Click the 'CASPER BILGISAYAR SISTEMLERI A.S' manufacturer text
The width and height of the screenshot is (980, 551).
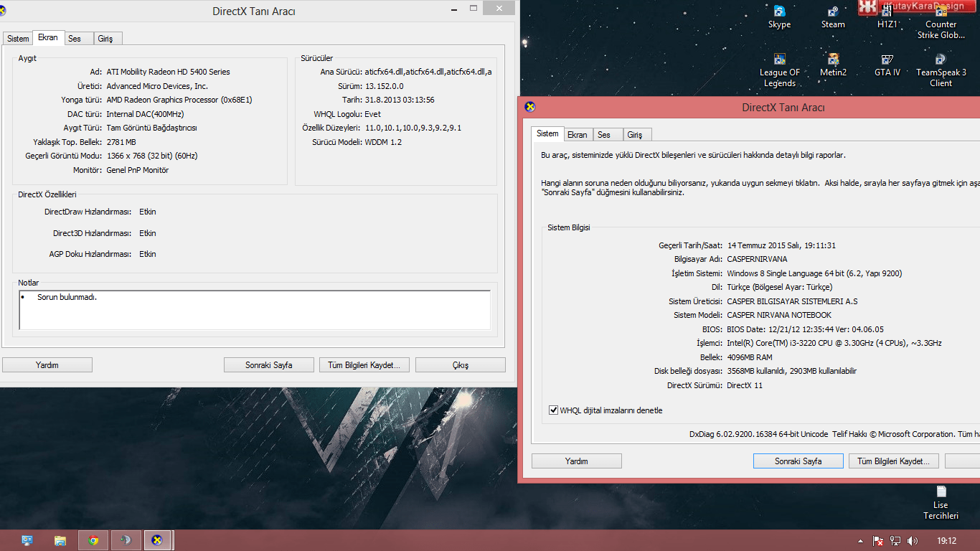click(x=792, y=301)
